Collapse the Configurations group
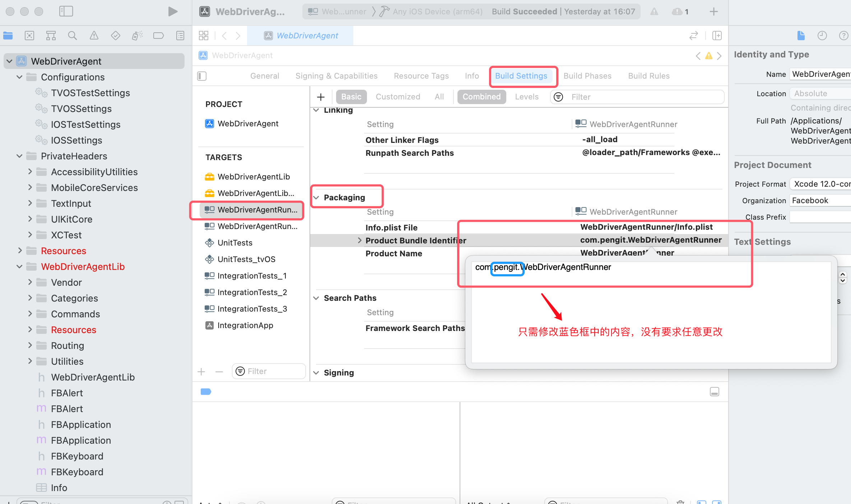This screenshot has width=851, height=504. (x=19, y=77)
